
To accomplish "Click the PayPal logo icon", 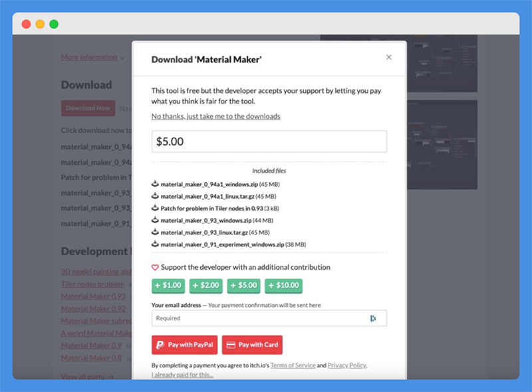I will click(160, 345).
